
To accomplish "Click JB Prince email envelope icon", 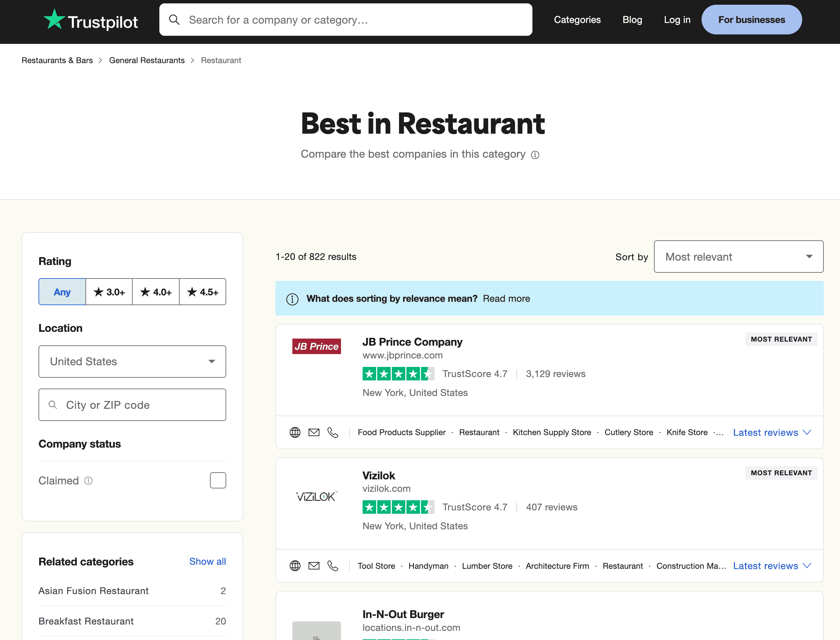I will pos(314,432).
